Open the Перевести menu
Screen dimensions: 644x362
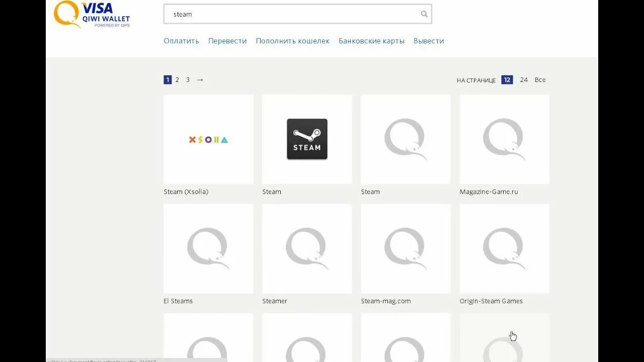(227, 41)
